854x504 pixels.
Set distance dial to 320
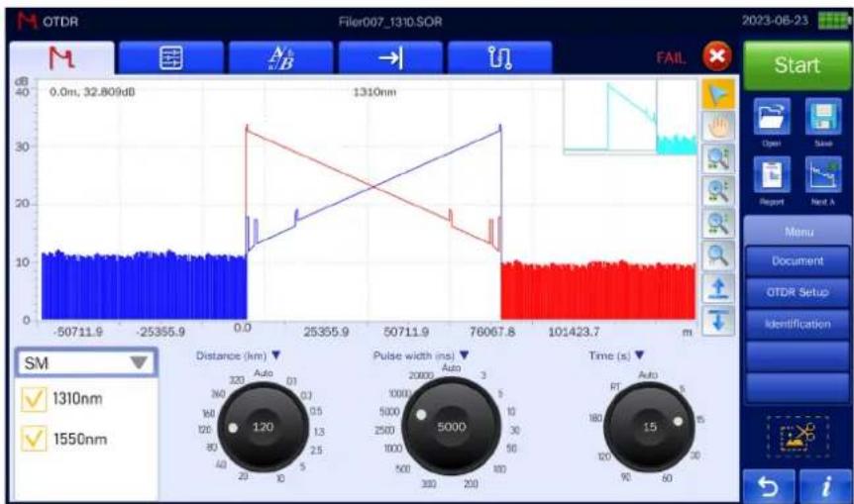click(x=237, y=380)
